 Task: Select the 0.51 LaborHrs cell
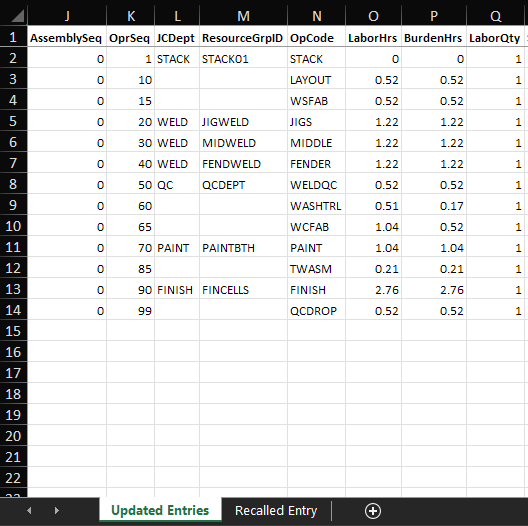click(x=373, y=205)
